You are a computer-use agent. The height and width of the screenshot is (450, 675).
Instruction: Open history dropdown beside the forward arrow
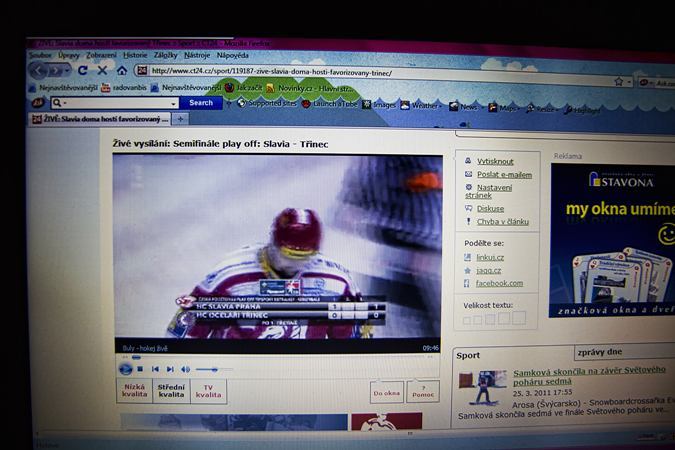[x=68, y=70]
